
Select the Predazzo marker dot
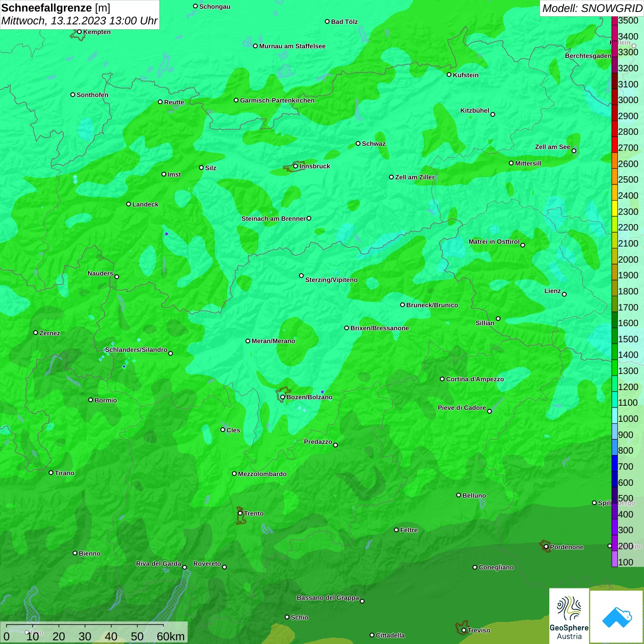pyautogui.click(x=335, y=445)
